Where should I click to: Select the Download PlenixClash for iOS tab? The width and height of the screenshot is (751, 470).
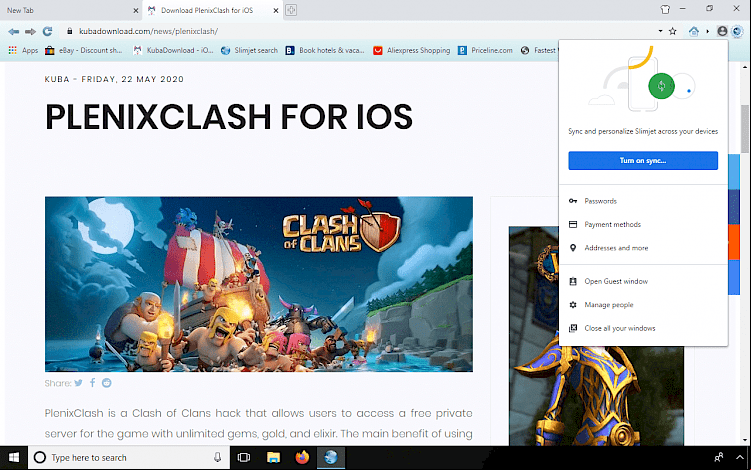[212, 10]
